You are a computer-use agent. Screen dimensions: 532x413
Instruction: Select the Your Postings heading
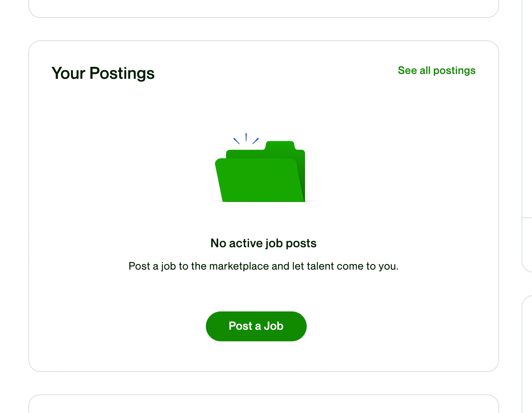[103, 73]
